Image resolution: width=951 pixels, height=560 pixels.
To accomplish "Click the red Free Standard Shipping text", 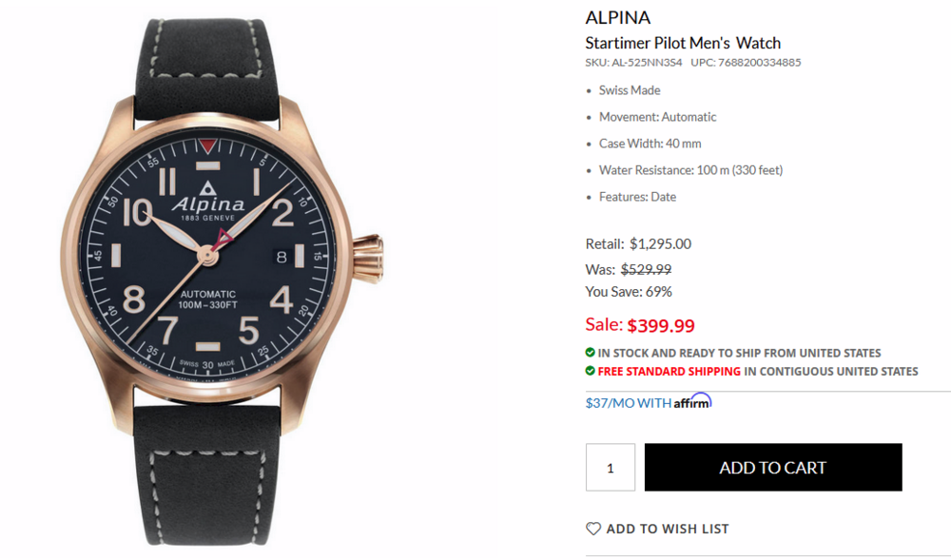I will point(670,371).
